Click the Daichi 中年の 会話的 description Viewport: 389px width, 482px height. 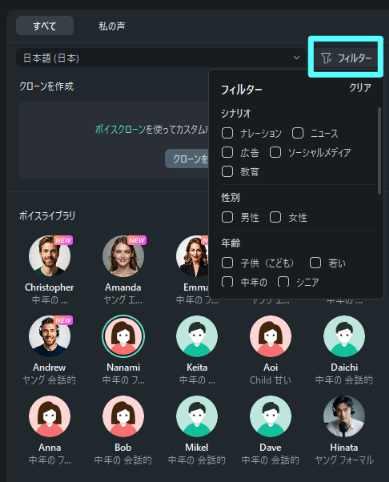tap(344, 380)
